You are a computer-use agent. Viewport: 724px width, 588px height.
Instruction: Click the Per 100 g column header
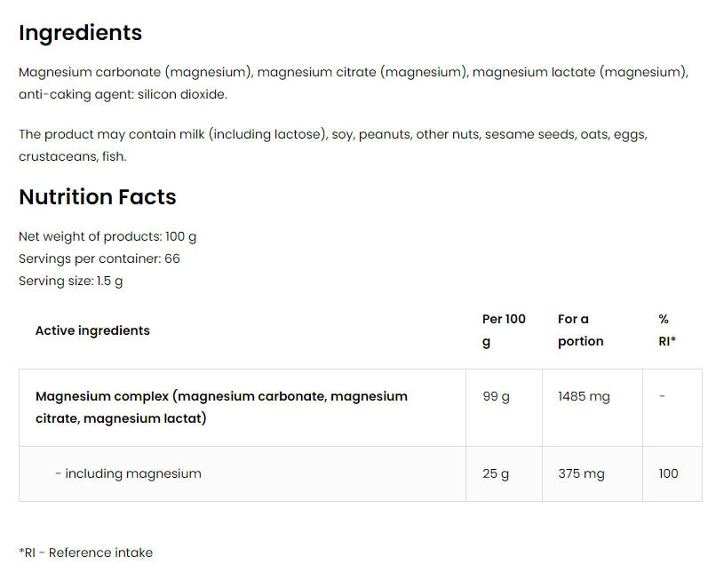click(x=504, y=330)
